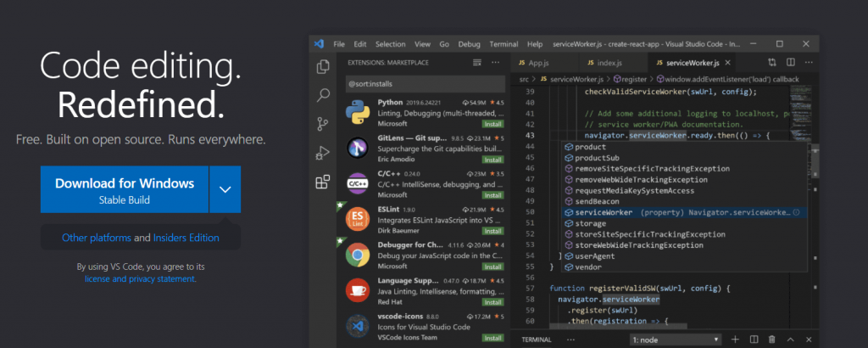Open the Debug menu

point(470,44)
